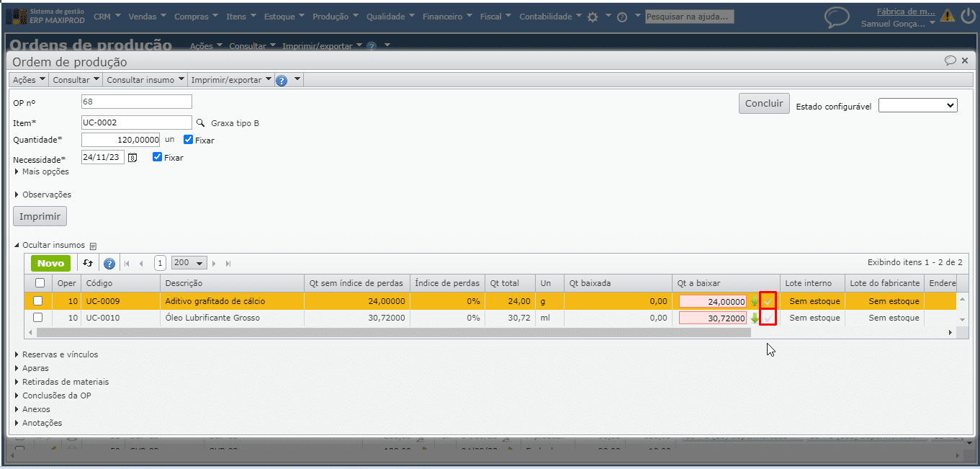The height and width of the screenshot is (469, 980).
Task: Check the select-all checkbox in grid header
Action: click(x=40, y=283)
